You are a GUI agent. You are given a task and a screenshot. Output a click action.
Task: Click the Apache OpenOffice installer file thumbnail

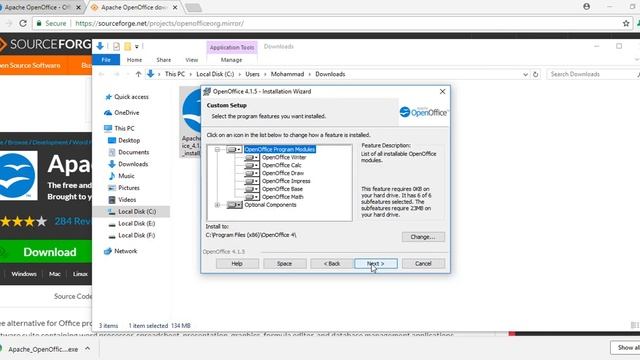[x=190, y=122]
